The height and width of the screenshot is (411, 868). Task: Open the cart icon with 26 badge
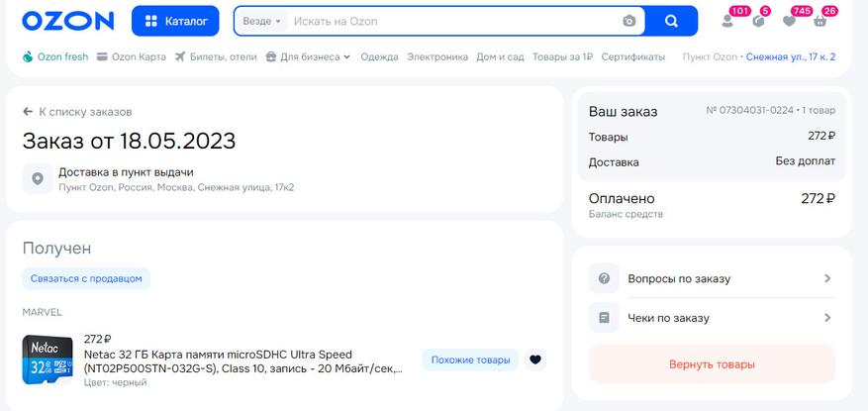point(820,21)
